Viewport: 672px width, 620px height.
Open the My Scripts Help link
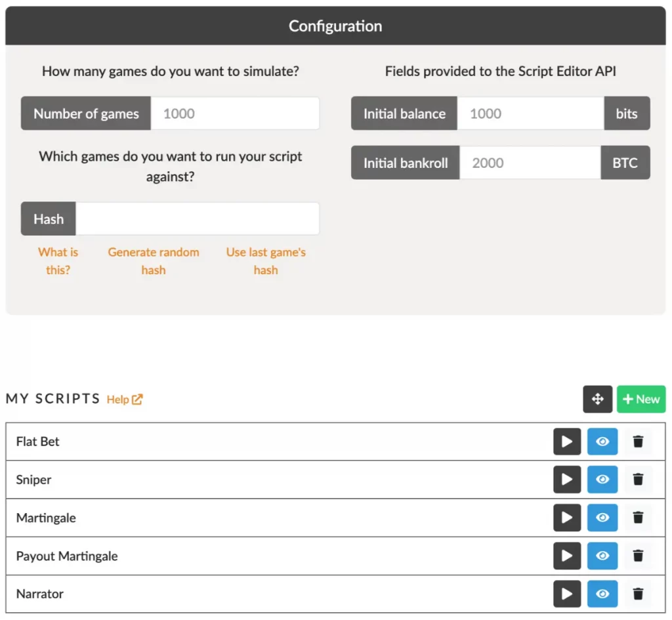(x=124, y=400)
